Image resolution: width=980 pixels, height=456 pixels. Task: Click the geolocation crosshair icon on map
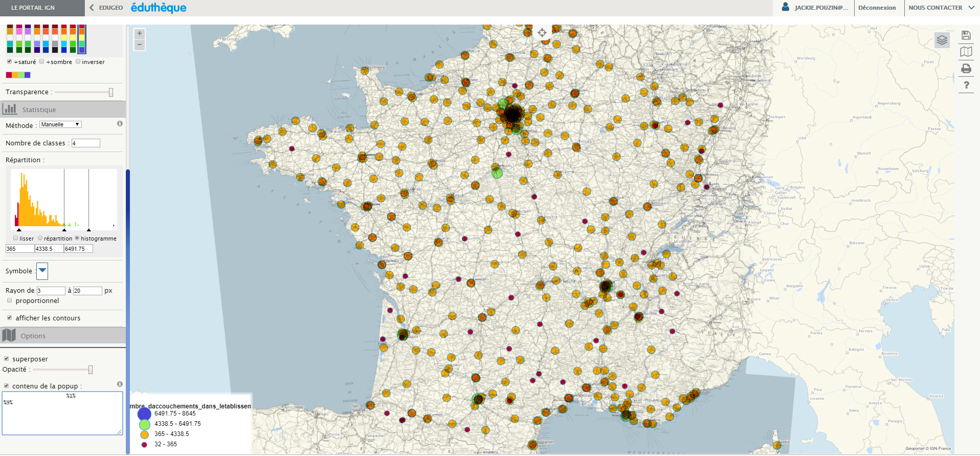click(542, 33)
